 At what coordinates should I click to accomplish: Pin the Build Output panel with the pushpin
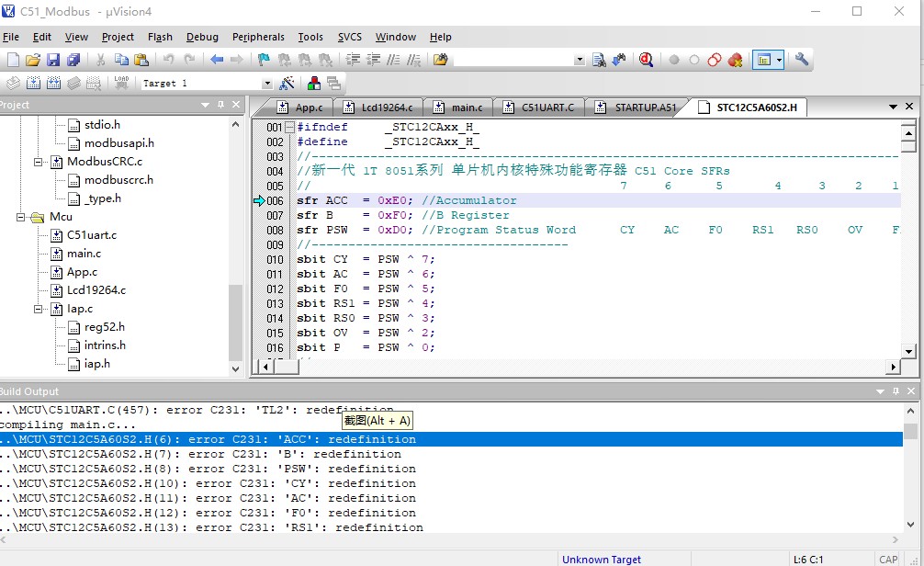(x=896, y=391)
